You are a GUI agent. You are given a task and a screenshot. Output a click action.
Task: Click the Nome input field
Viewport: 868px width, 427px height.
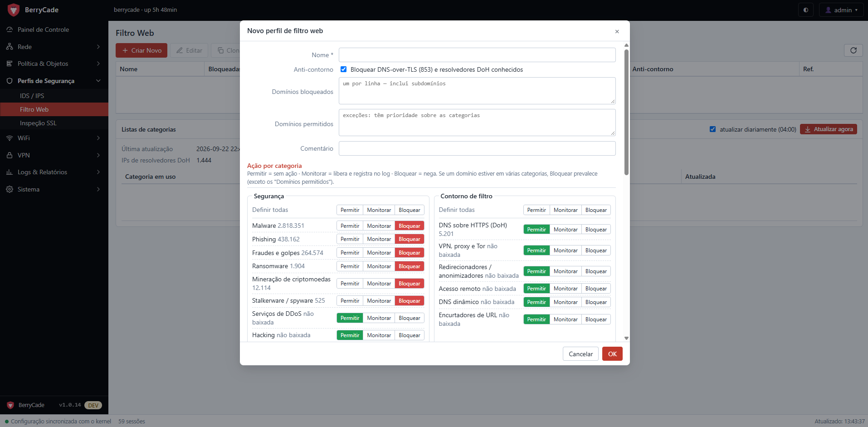click(x=477, y=55)
